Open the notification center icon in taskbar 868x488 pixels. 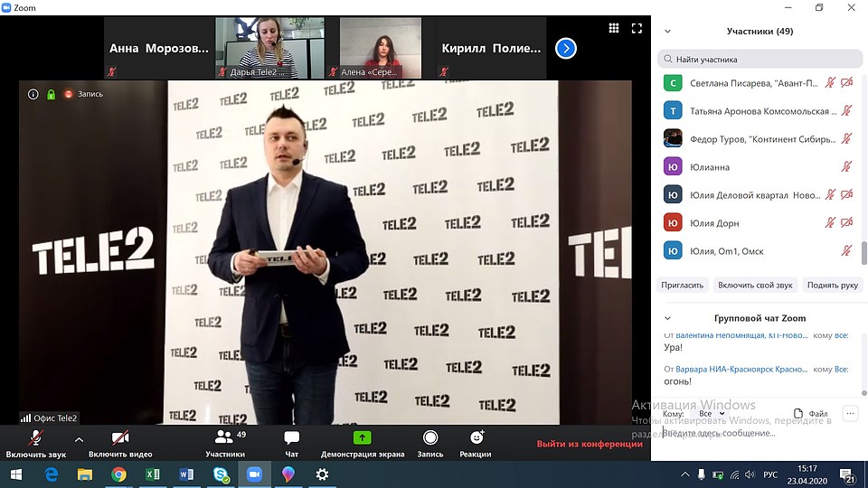(x=847, y=475)
